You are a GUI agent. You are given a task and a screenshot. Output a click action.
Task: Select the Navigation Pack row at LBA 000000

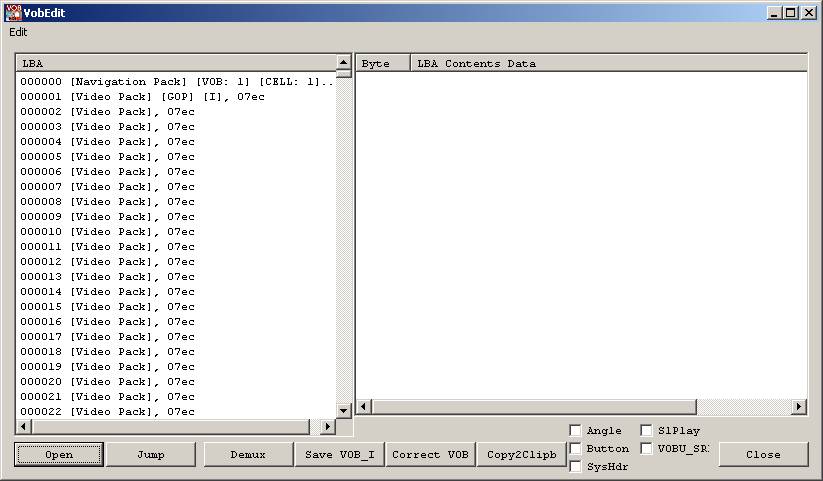click(x=175, y=82)
